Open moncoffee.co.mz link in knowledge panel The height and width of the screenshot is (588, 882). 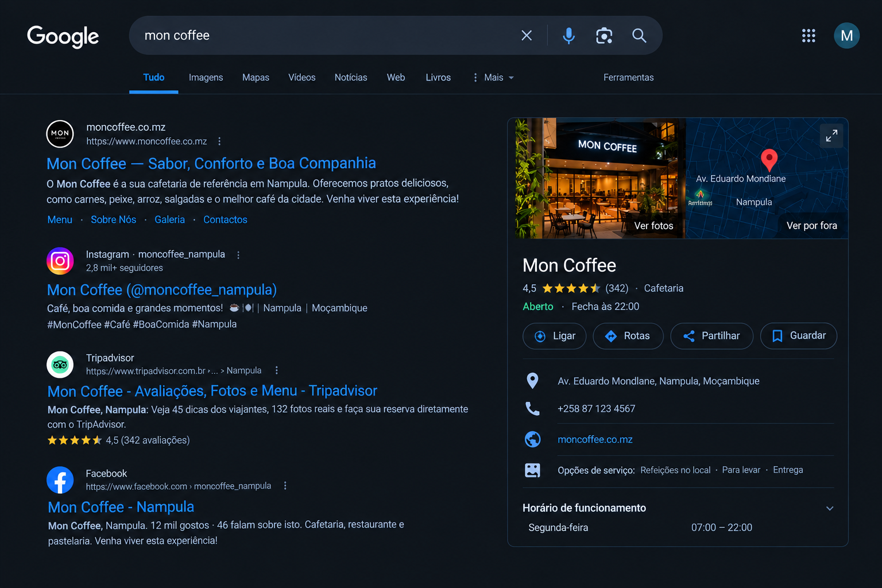pyautogui.click(x=595, y=439)
